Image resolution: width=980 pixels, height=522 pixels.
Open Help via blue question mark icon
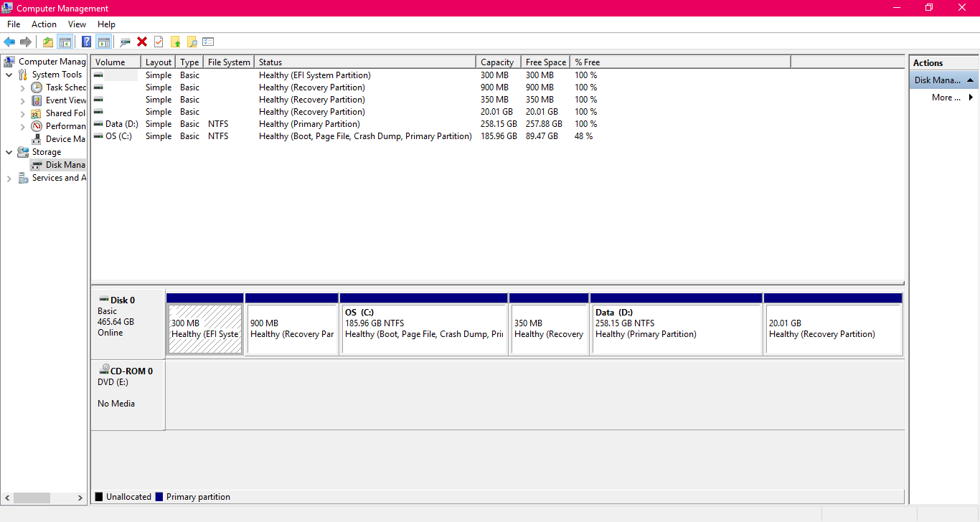(x=87, y=42)
